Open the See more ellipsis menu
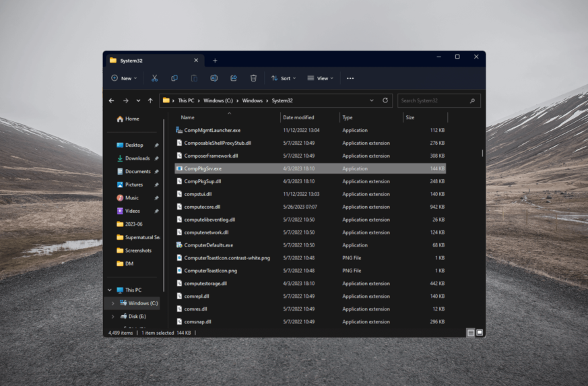 (x=350, y=78)
